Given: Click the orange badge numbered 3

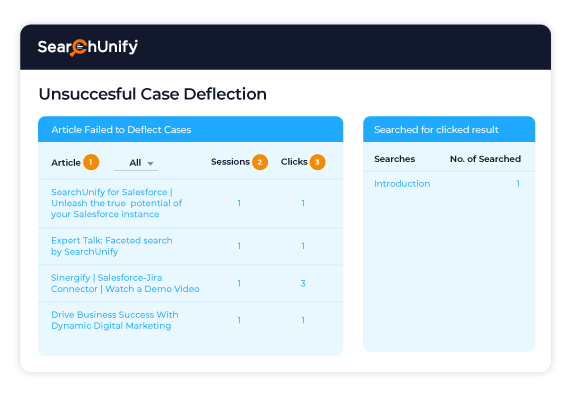Looking at the screenshot, I should tap(317, 162).
